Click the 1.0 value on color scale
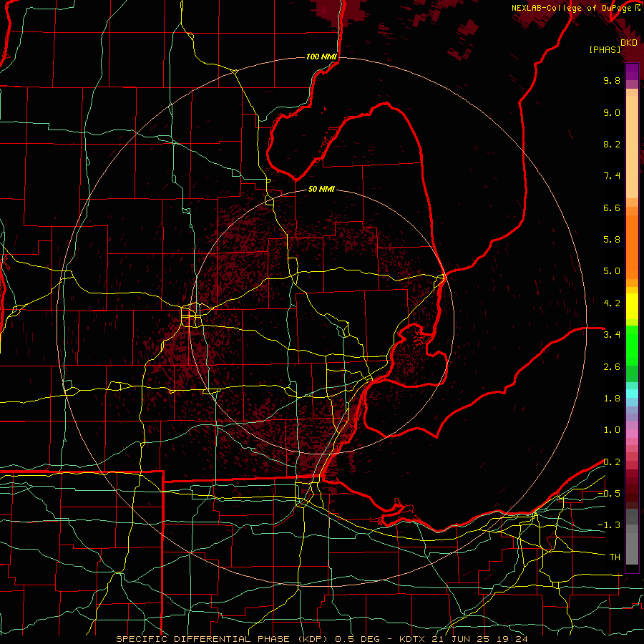 612,430
